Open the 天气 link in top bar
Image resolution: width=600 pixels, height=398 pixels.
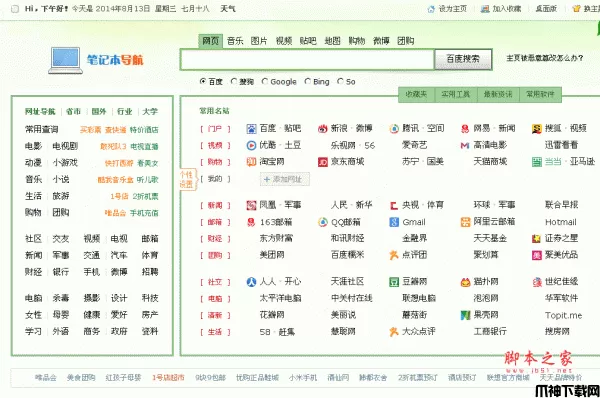pos(228,9)
